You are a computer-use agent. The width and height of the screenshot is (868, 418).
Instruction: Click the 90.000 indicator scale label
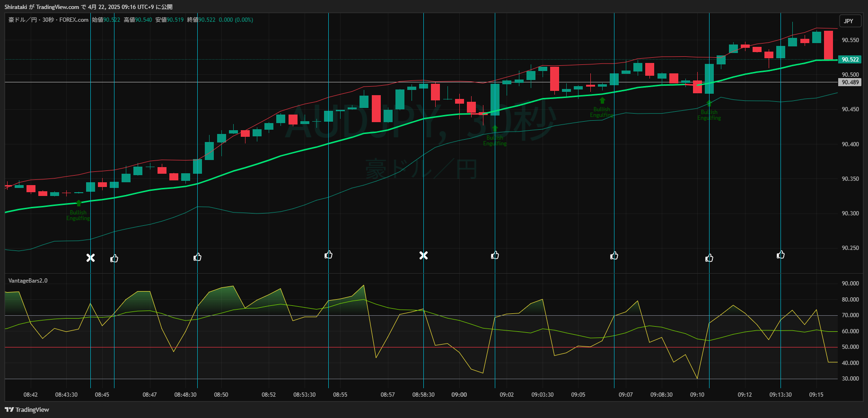(x=850, y=284)
